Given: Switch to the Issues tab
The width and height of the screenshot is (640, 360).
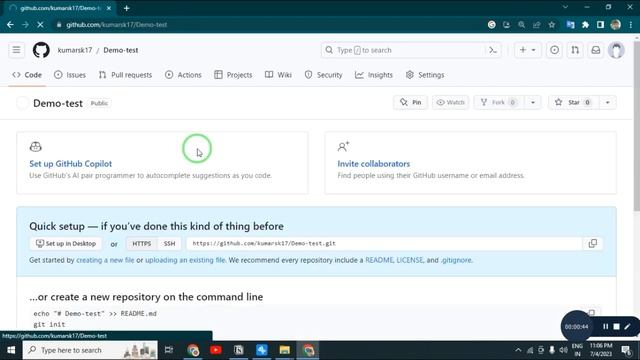Looking at the screenshot, I should click(x=70, y=75).
